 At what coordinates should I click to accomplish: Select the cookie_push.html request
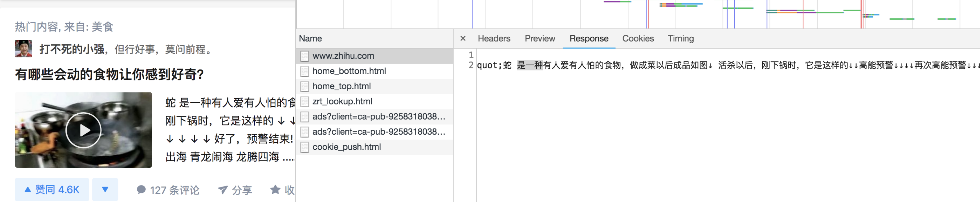click(x=346, y=147)
